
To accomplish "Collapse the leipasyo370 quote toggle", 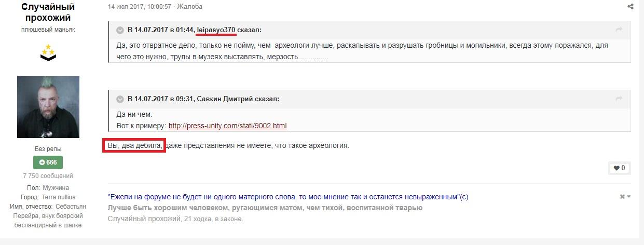I will (120, 30).
